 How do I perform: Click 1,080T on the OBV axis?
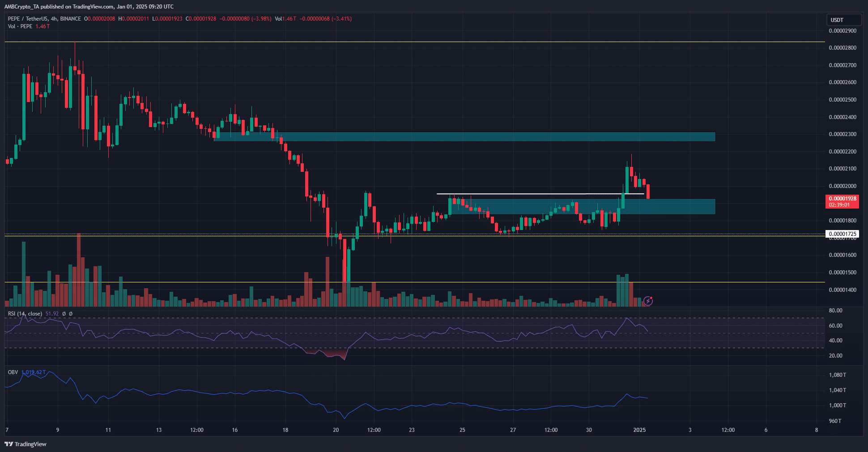coord(838,375)
